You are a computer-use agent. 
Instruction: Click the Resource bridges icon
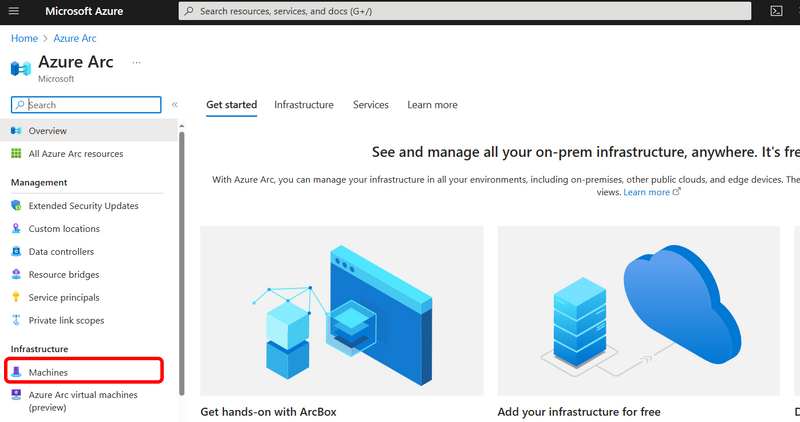click(16, 275)
